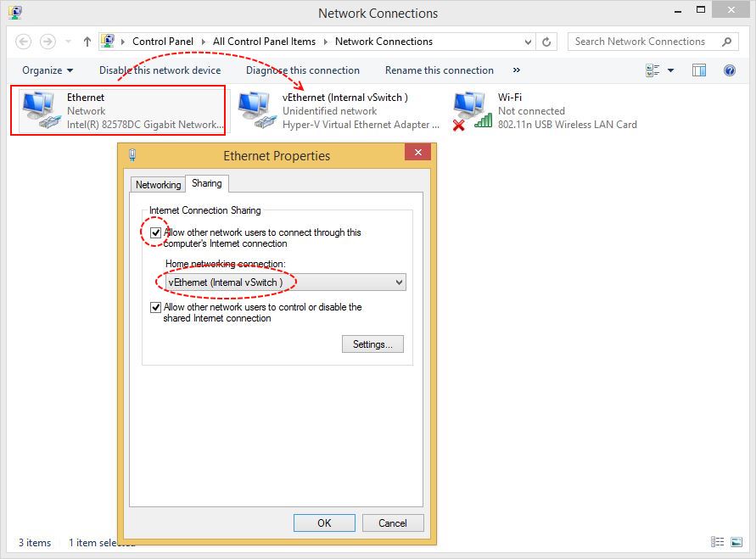Click the 3 items status text
Viewport: 756px width, 559px height.
click(35, 543)
